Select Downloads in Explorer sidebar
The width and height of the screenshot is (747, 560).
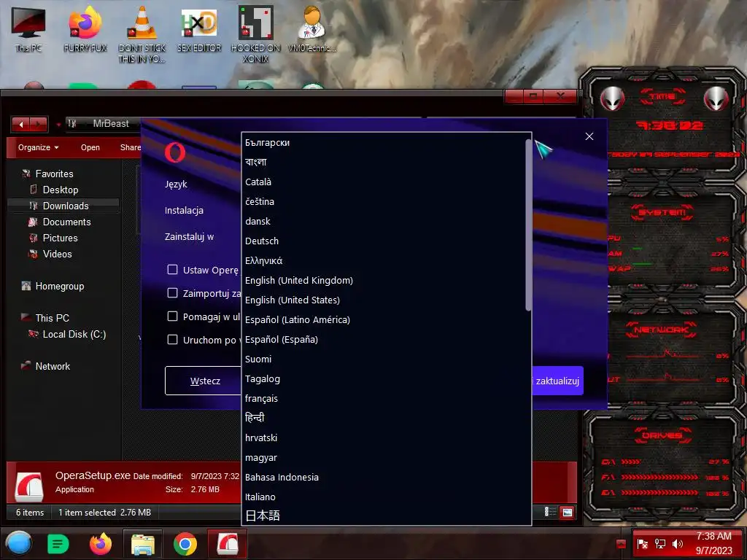pyautogui.click(x=65, y=206)
